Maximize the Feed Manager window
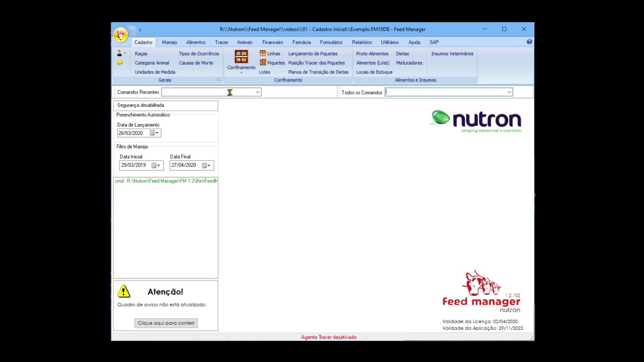The width and height of the screenshot is (644, 362). [504, 29]
